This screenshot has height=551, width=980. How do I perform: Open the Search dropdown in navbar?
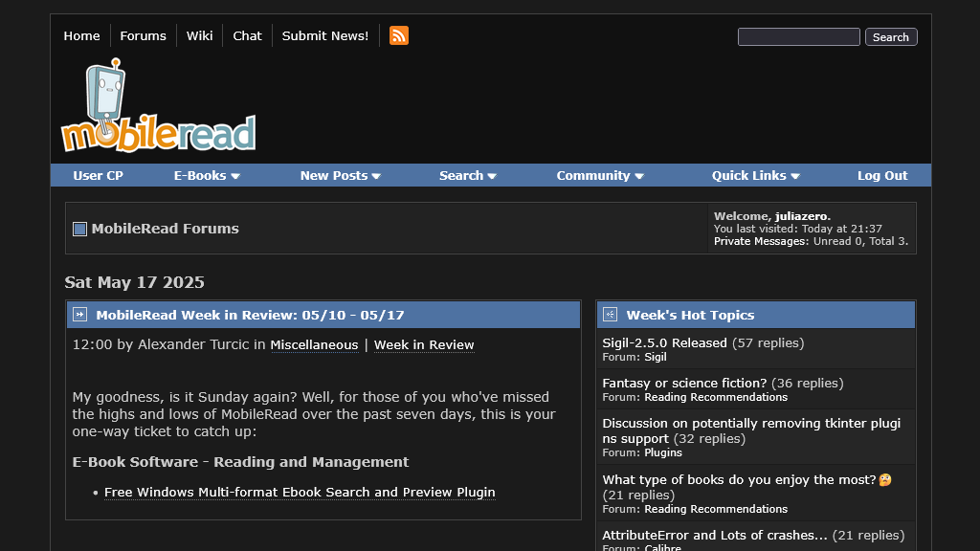(467, 176)
